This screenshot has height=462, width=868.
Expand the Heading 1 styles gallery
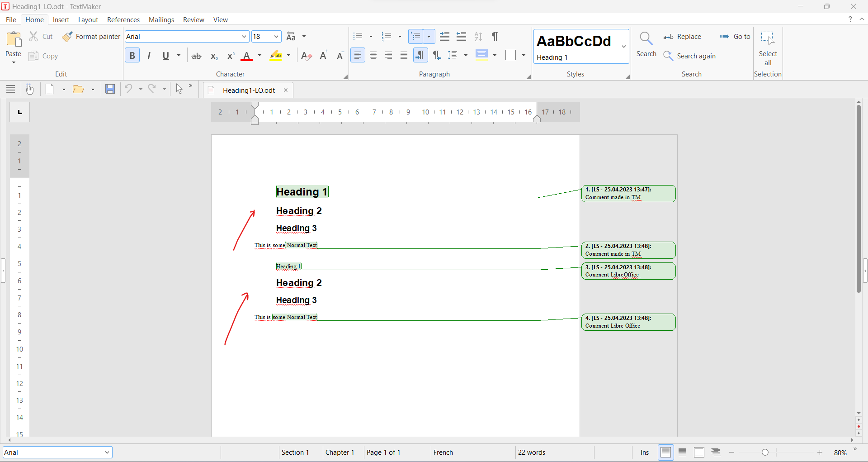tap(624, 46)
